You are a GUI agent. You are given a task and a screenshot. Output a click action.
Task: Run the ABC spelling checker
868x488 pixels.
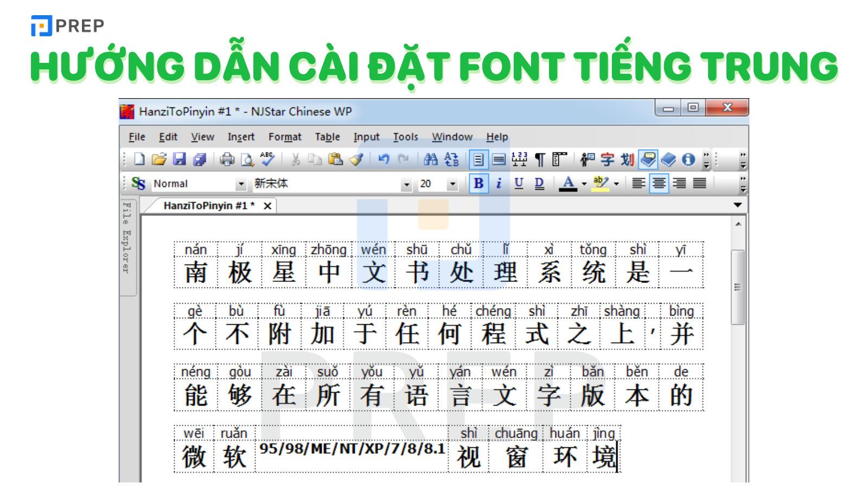(266, 158)
